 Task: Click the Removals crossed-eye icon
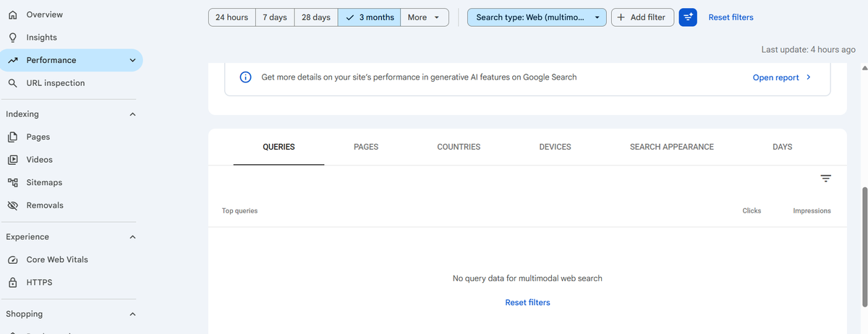coord(12,205)
